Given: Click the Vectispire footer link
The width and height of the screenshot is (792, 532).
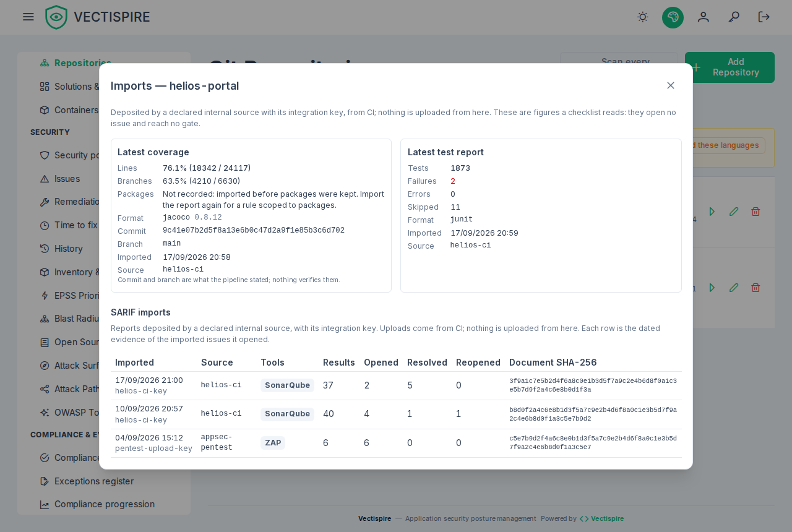Looking at the screenshot, I should tap(601, 519).
